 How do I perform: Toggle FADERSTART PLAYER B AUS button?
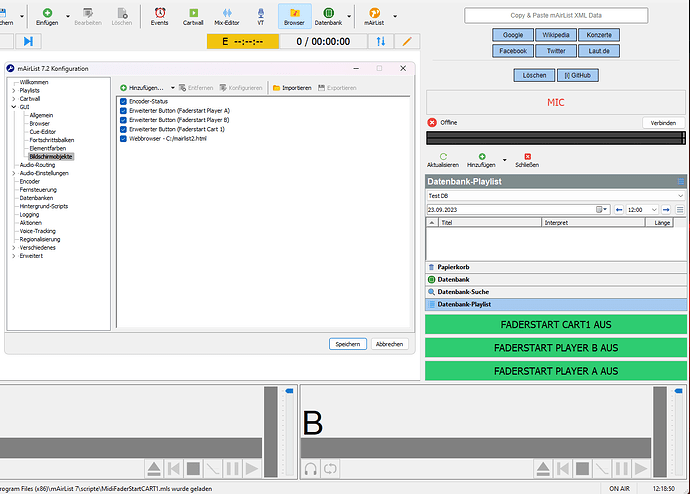tap(556, 348)
